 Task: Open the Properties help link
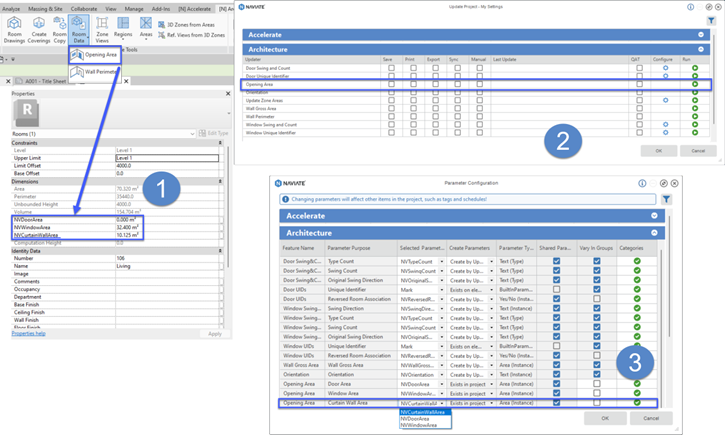coord(28,333)
